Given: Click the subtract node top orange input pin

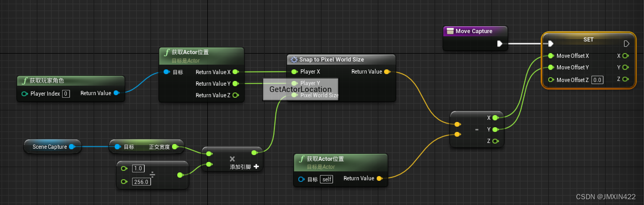Looking at the screenshot, I should click(457, 125).
